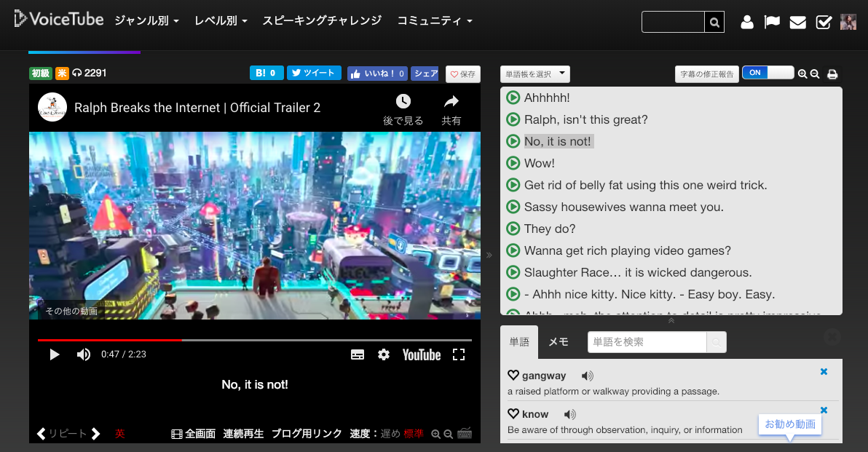The width and height of the screenshot is (868, 452).
Task: Play pronunciation of gangway
Action: tap(588, 376)
